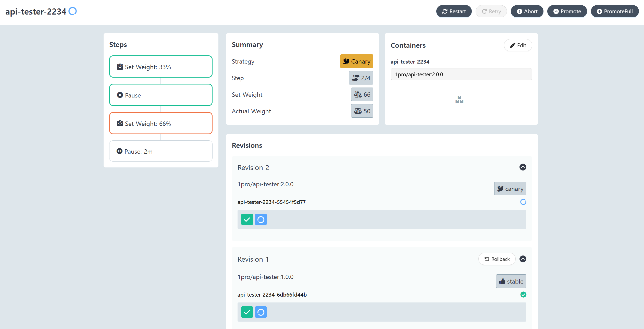
Task: Click the canary bird tag in Revision 2
Action: 510,189
